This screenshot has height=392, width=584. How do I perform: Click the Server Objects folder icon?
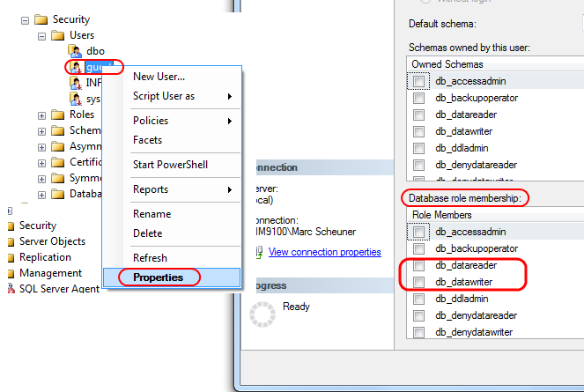click(x=11, y=242)
